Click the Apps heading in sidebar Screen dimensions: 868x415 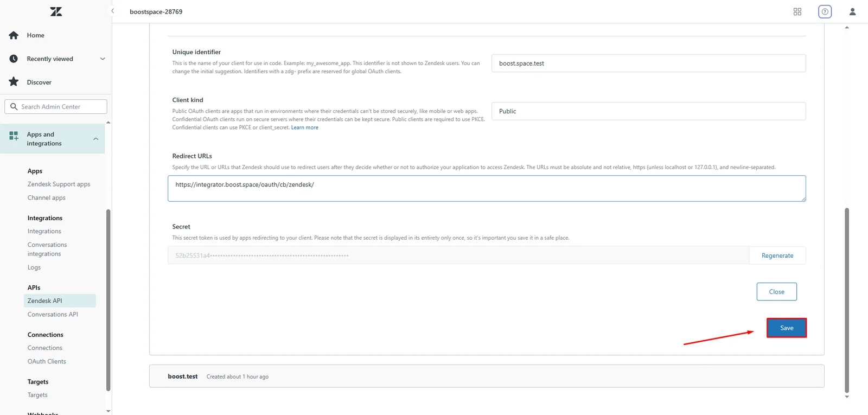35,171
